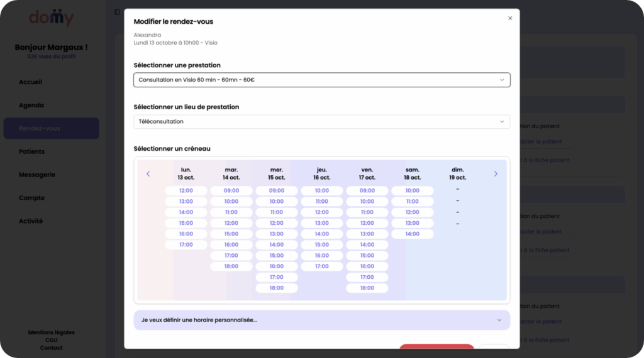Select 12:00 slot on Monday 13 oct.
The height and width of the screenshot is (358, 644).
pos(186,190)
